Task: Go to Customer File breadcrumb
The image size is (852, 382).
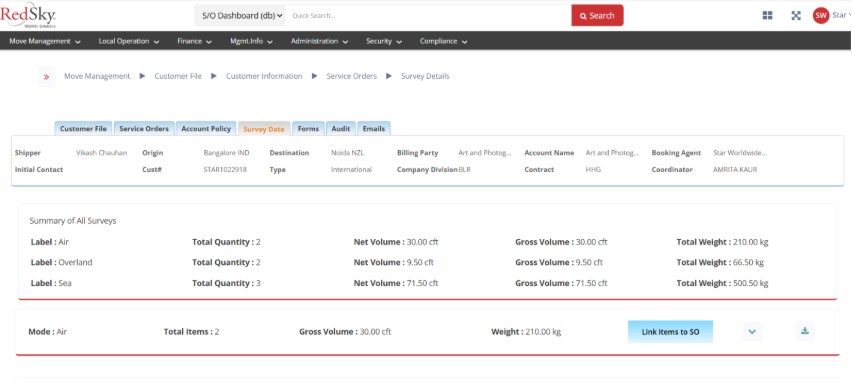Action: click(x=178, y=77)
